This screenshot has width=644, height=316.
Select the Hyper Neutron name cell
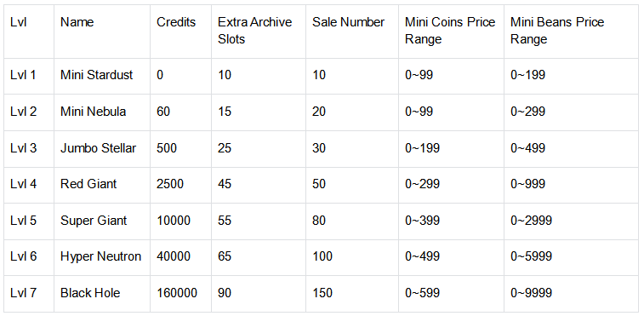click(x=100, y=256)
